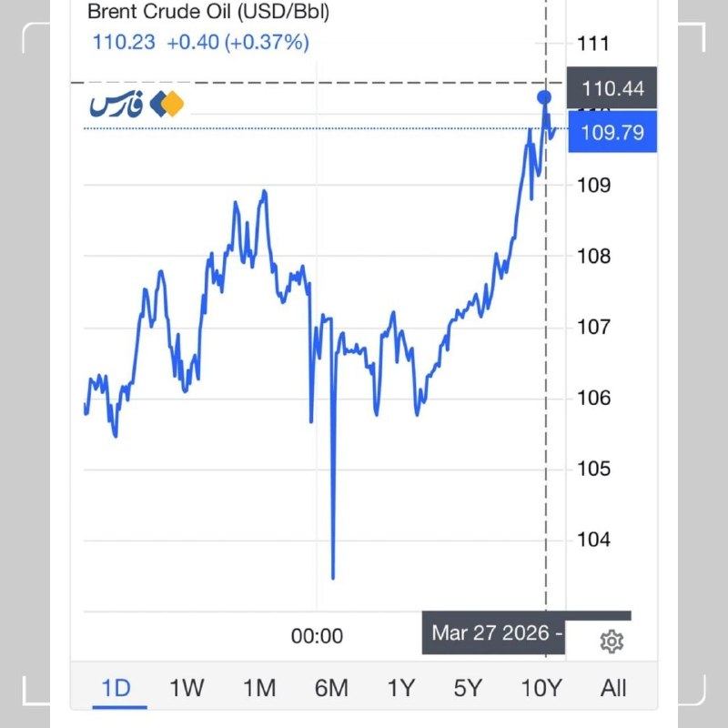
Task: Click the blue 109.79 price label
Action: click(612, 132)
